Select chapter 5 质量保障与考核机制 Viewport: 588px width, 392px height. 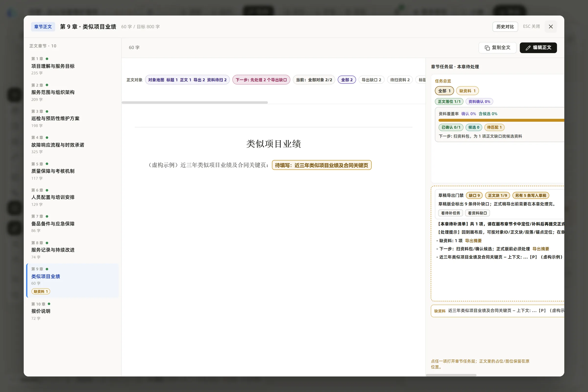pos(72,171)
